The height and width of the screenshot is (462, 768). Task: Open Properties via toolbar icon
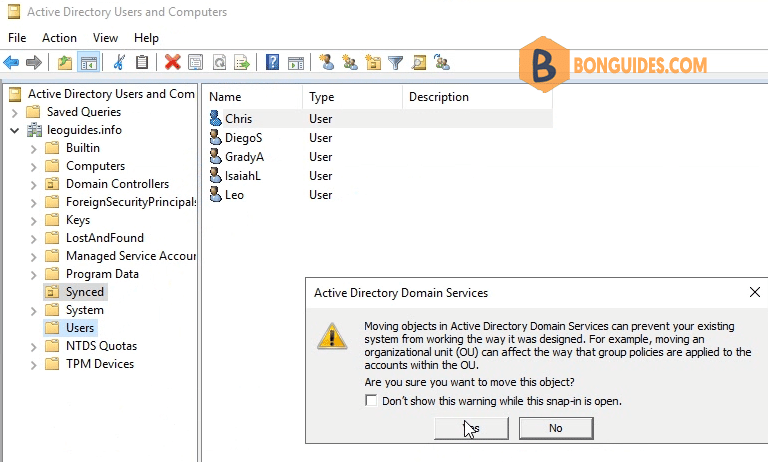point(195,63)
